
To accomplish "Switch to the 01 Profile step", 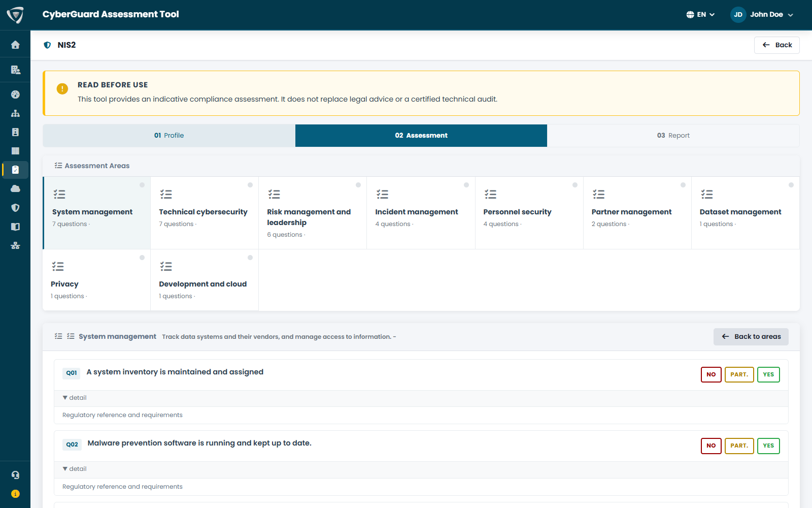I will [x=169, y=136].
